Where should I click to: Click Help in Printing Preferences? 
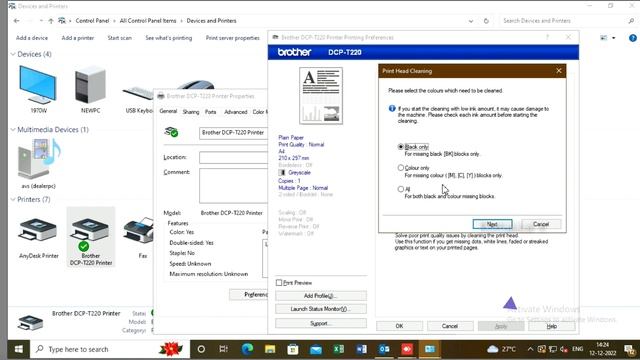tap(551, 326)
